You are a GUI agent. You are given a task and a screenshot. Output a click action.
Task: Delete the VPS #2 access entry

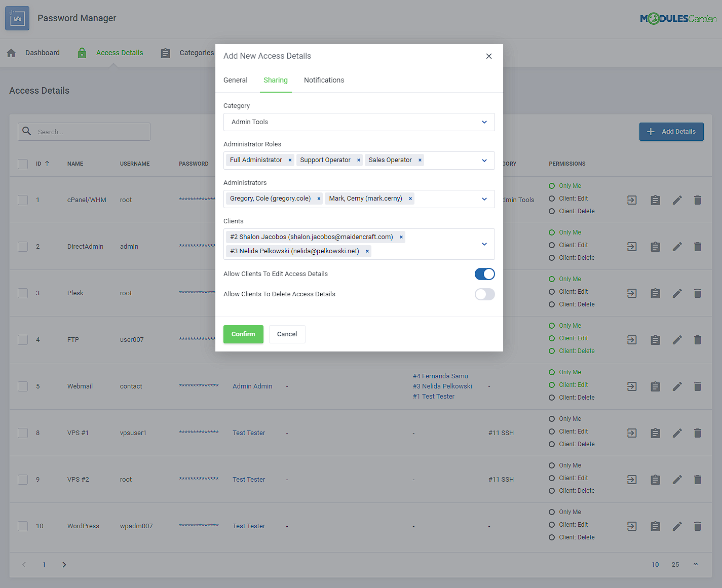coord(698,479)
